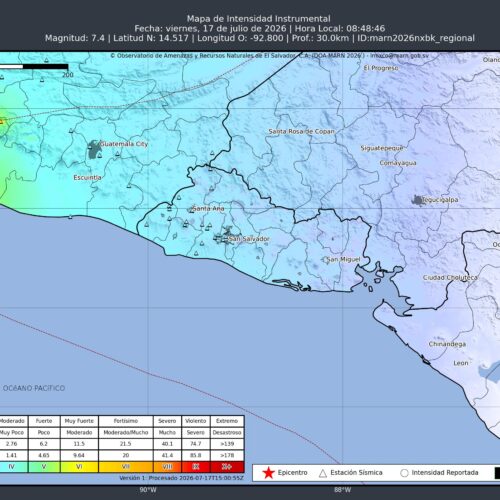
Task: Click the "90°W" longitude label
Action: (148, 490)
